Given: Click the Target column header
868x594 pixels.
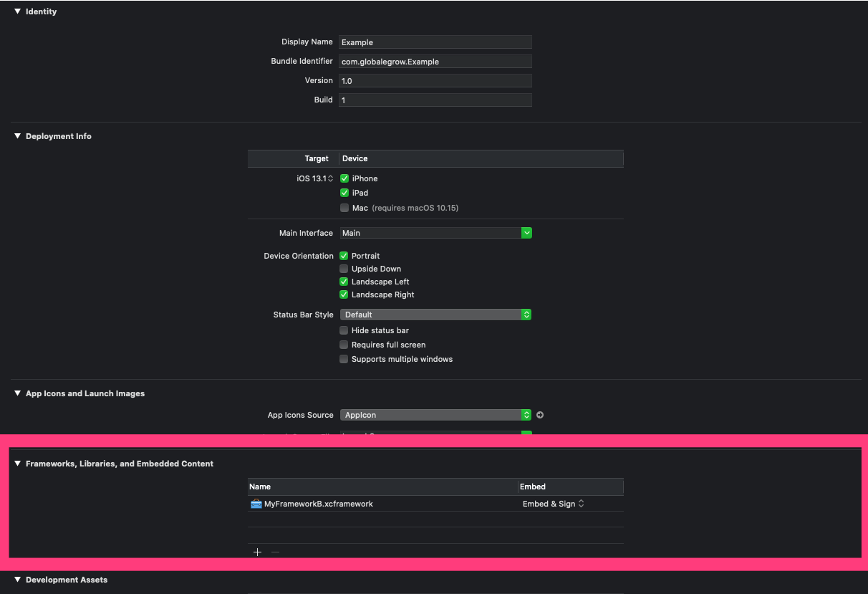Looking at the screenshot, I should click(x=293, y=158).
